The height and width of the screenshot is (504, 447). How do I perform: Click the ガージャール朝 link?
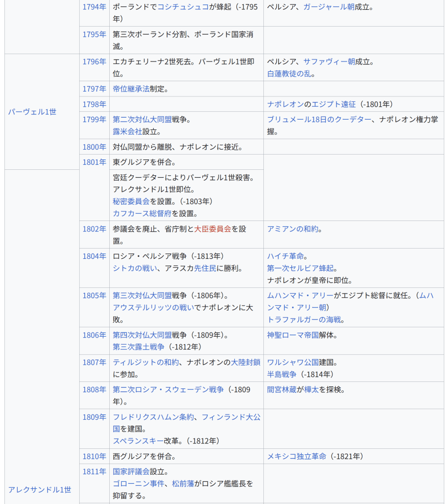[x=328, y=7]
